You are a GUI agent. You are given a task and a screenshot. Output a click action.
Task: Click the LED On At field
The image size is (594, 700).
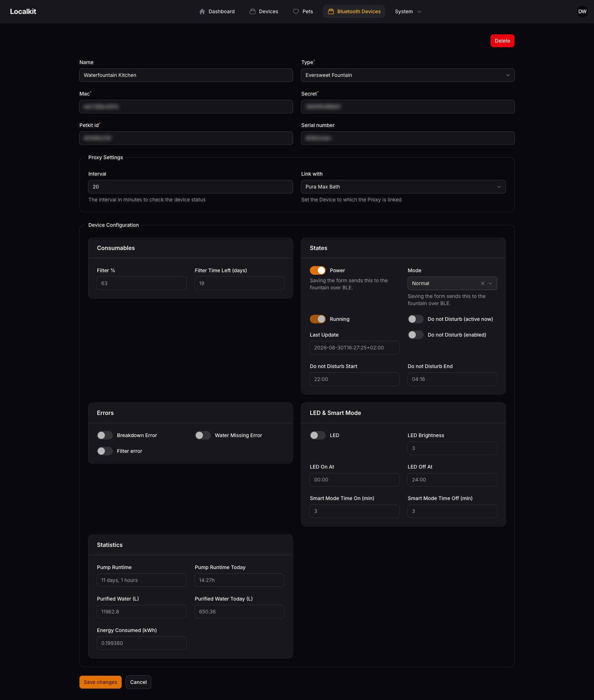355,480
